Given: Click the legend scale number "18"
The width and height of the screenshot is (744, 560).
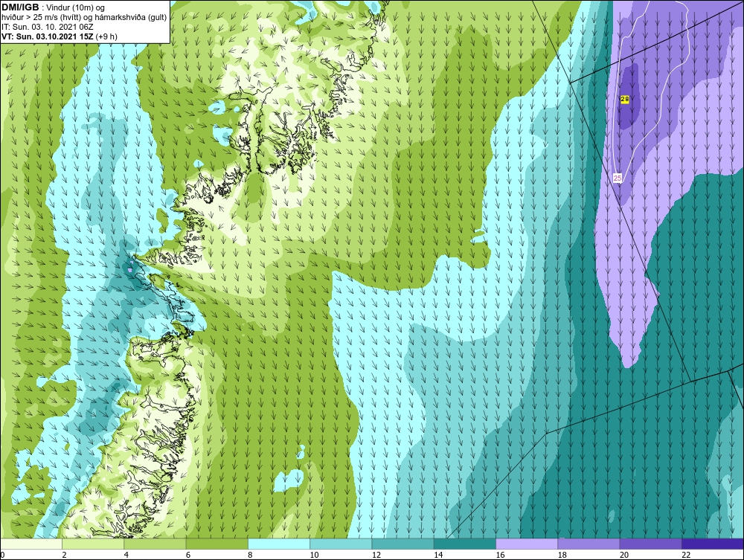Looking at the screenshot, I should 562,556.
